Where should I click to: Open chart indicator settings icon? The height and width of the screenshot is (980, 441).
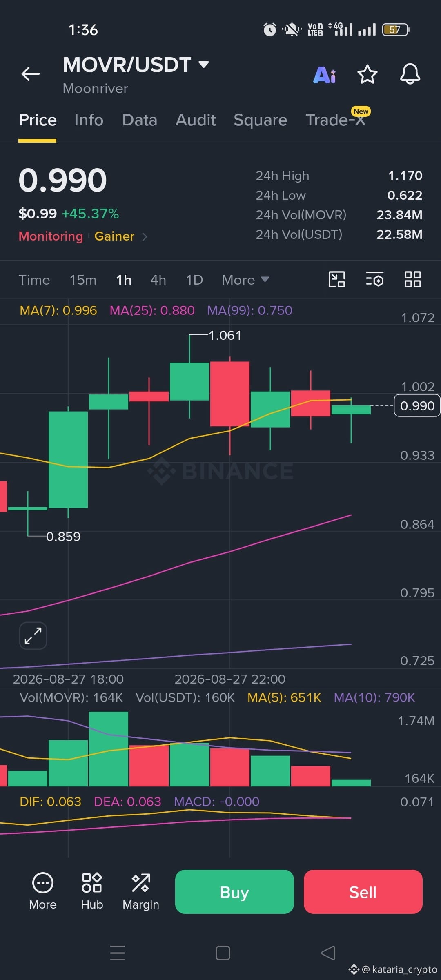pos(375,280)
